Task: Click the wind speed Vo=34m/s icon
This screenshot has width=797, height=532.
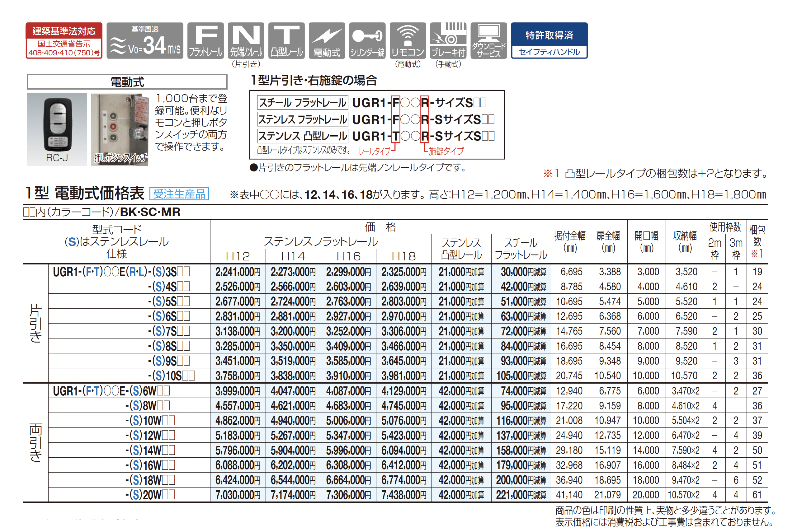Action: coord(144,40)
